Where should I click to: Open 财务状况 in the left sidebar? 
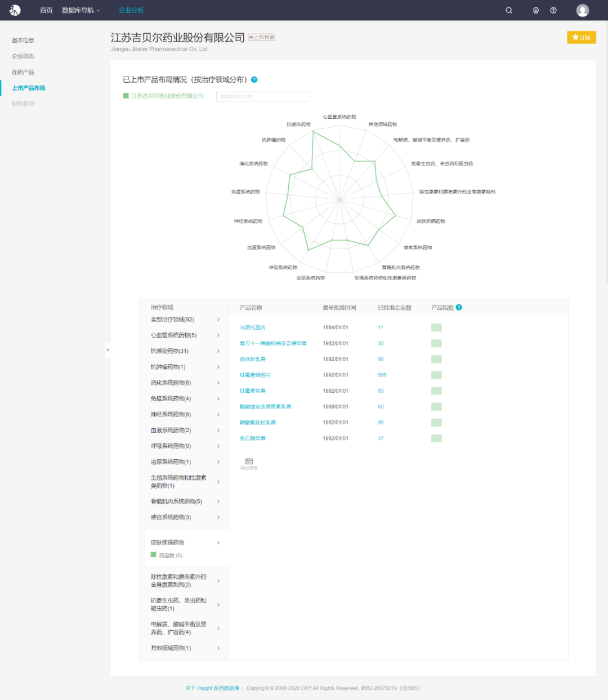click(23, 104)
